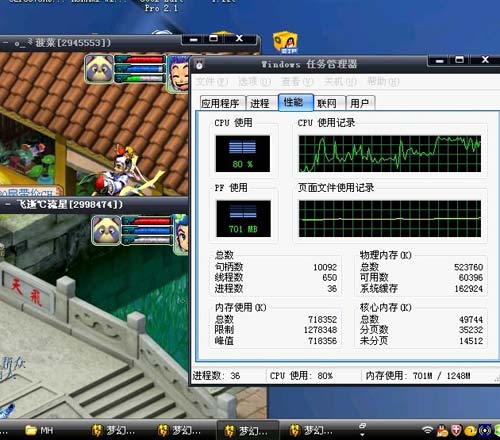
Task: Click physical memory 总数 value 523760
Action: point(468,267)
